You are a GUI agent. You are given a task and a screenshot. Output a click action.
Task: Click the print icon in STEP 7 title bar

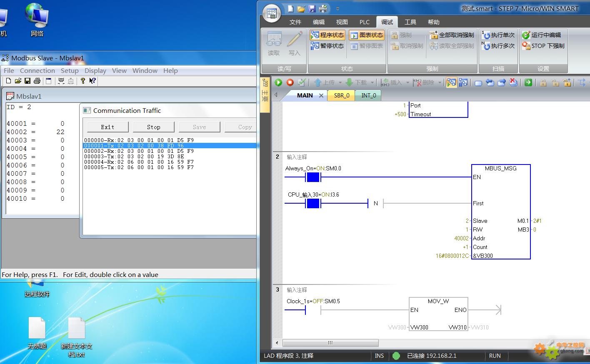[x=323, y=8]
